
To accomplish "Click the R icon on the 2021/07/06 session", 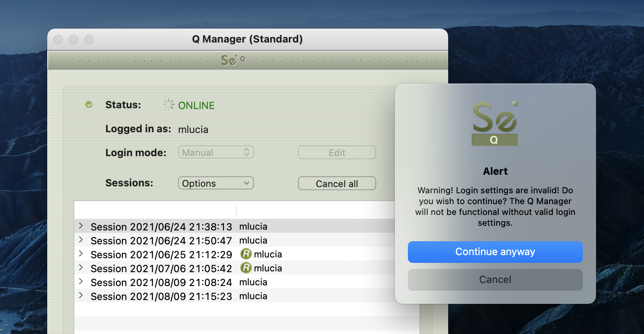I will pyautogui.click(x=246, y=268).
